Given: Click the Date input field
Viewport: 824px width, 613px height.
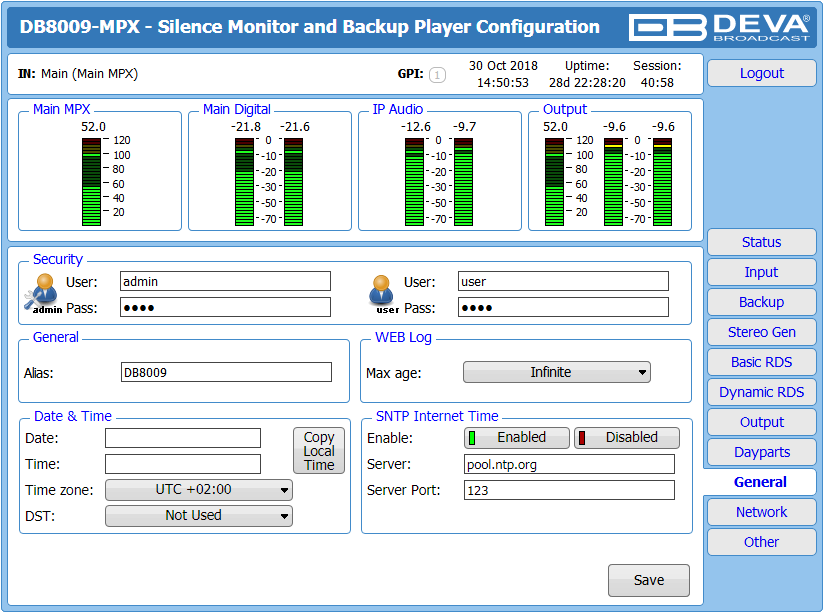Looking at the screenshot, I should coord(183,438).
